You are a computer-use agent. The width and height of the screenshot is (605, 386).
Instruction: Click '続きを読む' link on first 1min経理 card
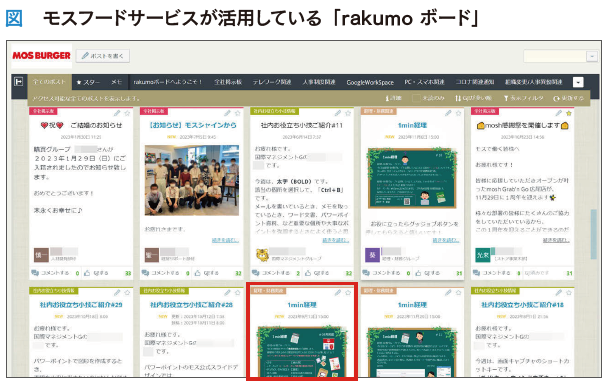(446, 240)
